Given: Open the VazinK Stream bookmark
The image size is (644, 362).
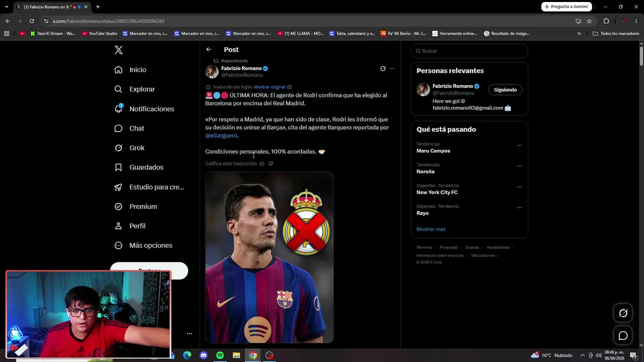Looking at the screenshot, I should pyautogui.click(x=52, y=34).
